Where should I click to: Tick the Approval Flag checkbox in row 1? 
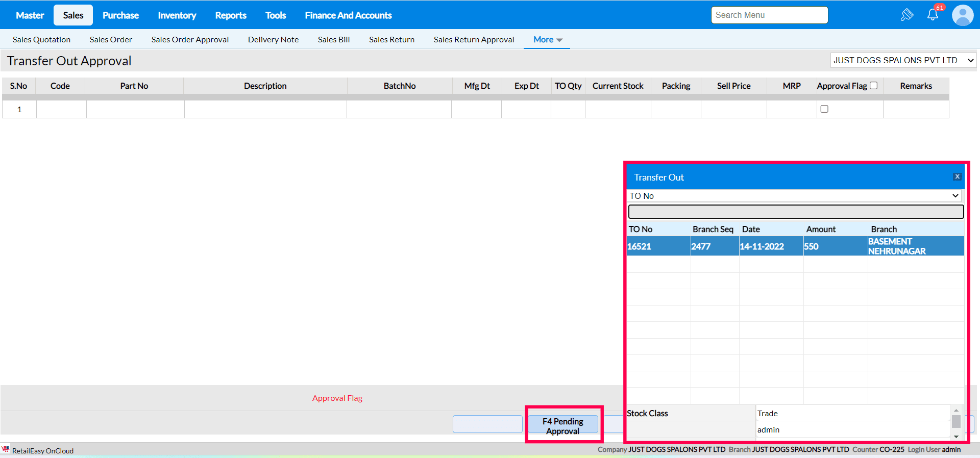[x=824, y=109]
